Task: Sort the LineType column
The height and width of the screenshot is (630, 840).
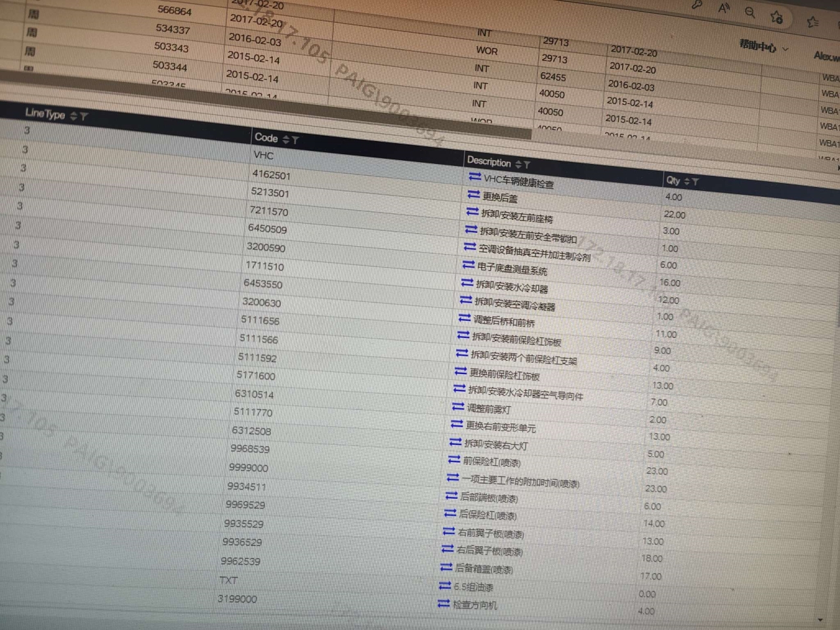Action: (73, 116)
